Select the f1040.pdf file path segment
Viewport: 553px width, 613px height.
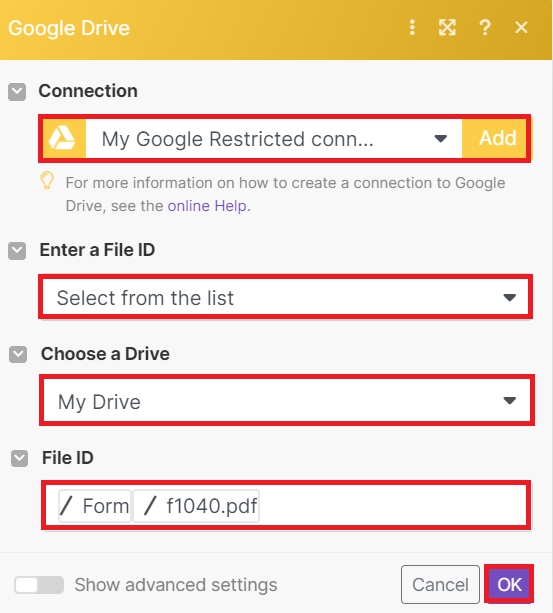click(x=196, y=506)
